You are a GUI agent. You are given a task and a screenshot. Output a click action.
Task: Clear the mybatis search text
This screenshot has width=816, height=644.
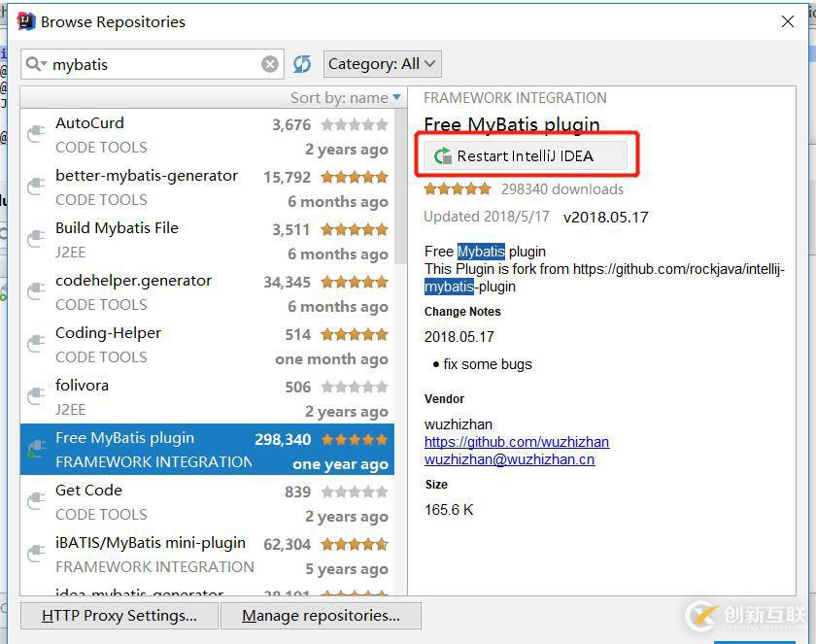[270, 64]
